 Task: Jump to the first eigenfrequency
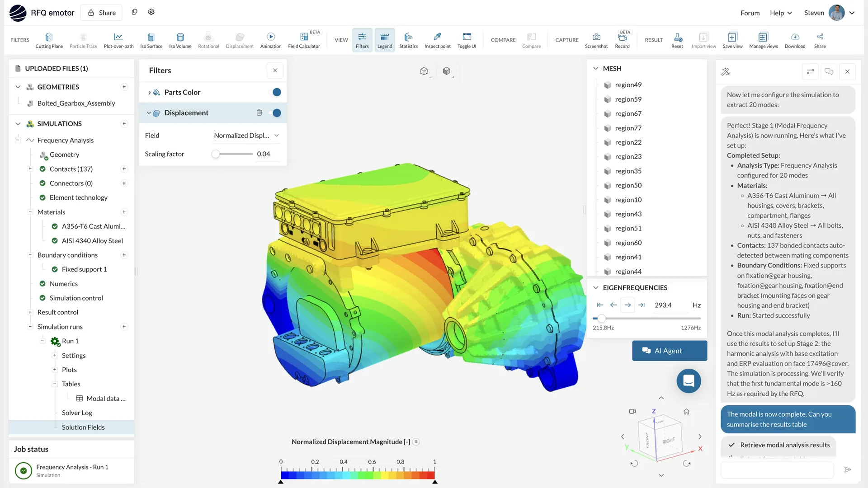(600, 305)
